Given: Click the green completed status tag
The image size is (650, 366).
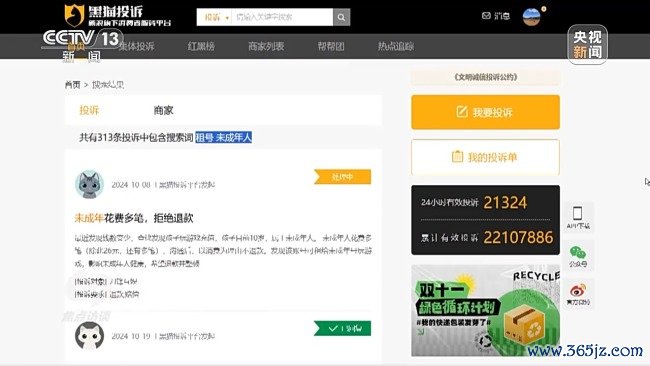Looking at the screenshot, I should click(342, 328).
